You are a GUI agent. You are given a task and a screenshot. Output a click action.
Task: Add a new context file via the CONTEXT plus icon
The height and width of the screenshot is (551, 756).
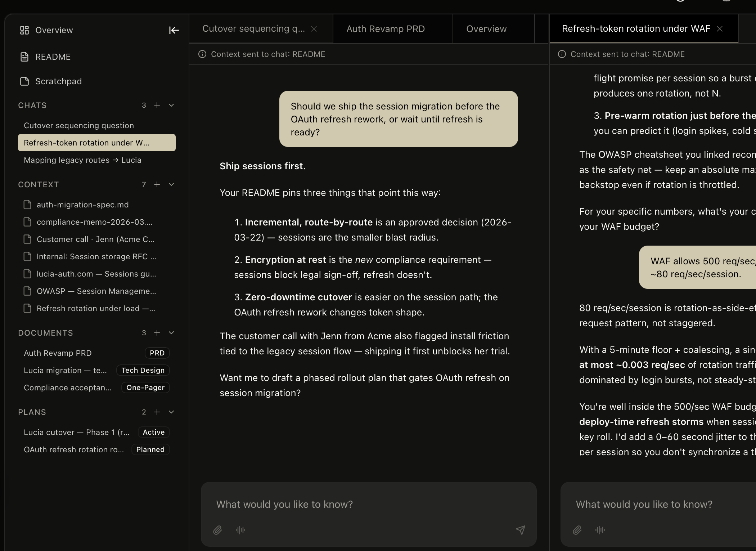157,184
